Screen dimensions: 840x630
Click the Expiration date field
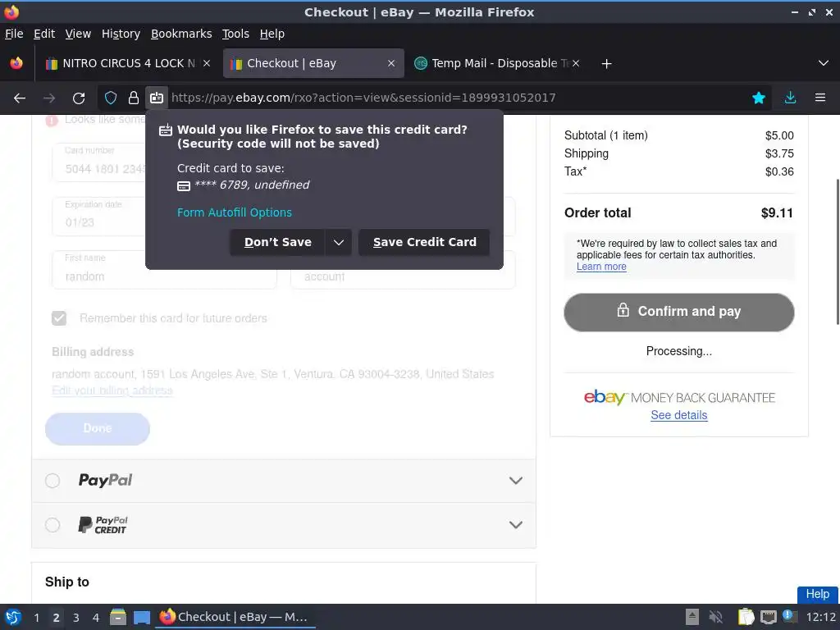(x=98, y=216)
